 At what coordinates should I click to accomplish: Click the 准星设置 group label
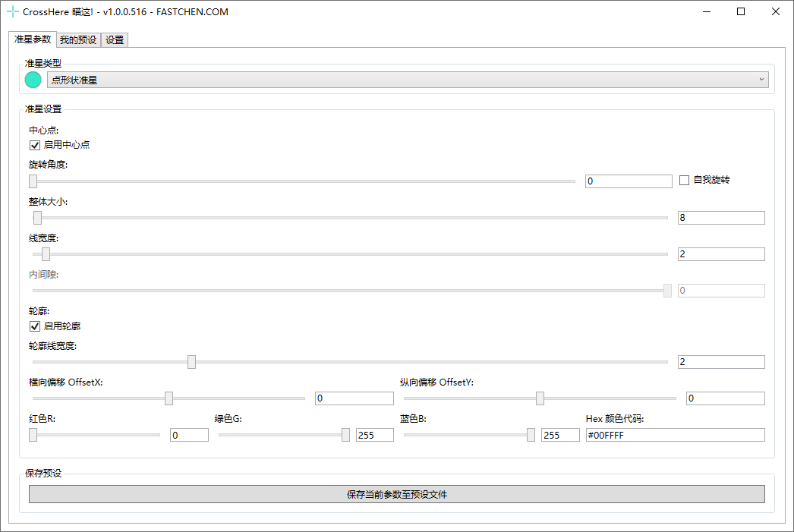[43, 109]
